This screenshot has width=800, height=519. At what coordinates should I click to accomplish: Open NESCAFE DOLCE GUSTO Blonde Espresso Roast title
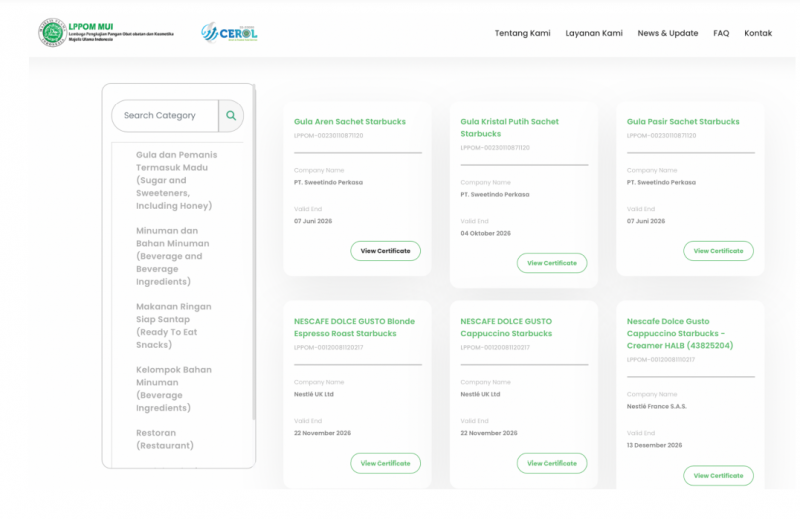pyautogui.click(x=354, y=327)
